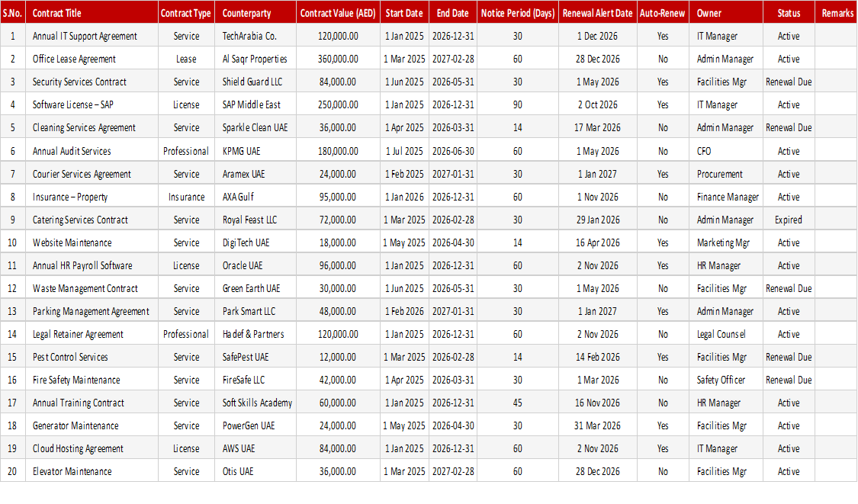Click the AXA Gulf cell
This screenshot has height=504, width=858.
(255, 197)
